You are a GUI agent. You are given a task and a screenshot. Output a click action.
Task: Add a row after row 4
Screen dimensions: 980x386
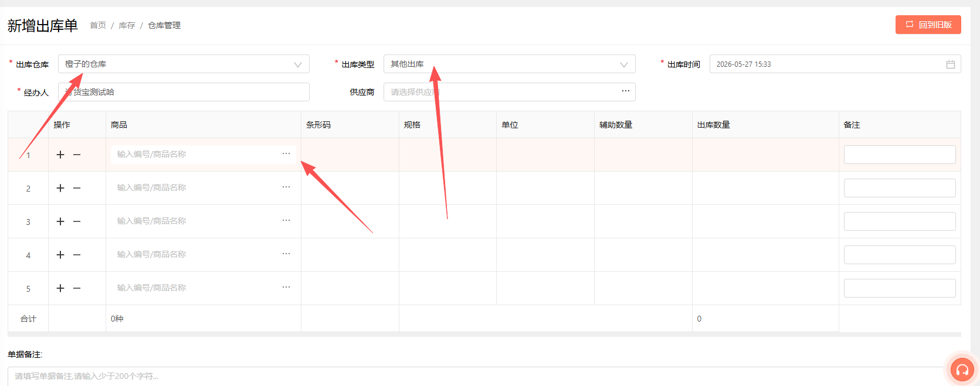(60, 255)
